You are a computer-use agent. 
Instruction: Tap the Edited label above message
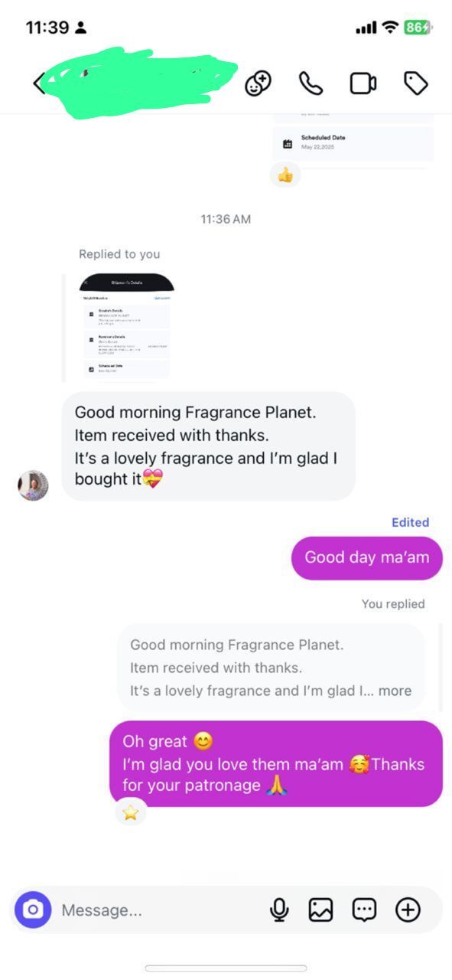click(410, 522)
